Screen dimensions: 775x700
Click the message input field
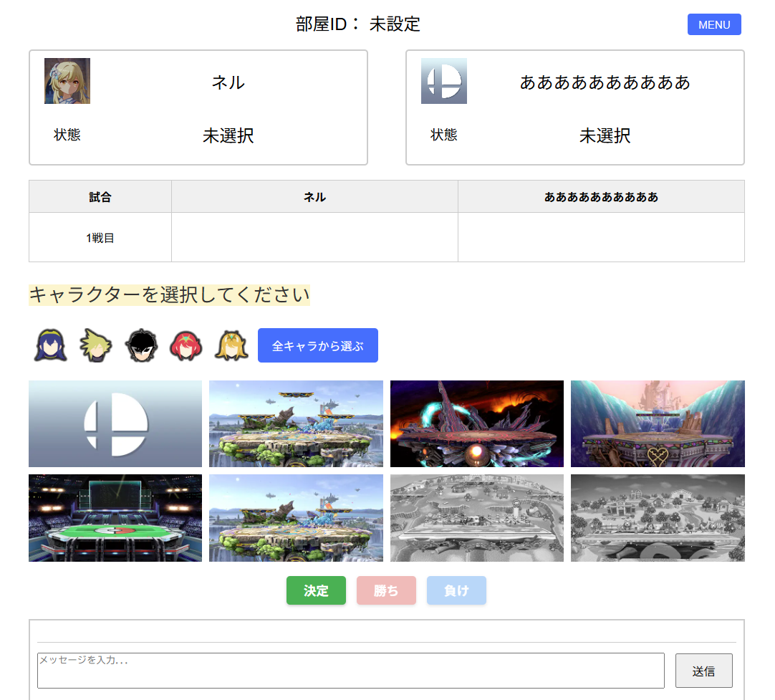click(351, 671)
